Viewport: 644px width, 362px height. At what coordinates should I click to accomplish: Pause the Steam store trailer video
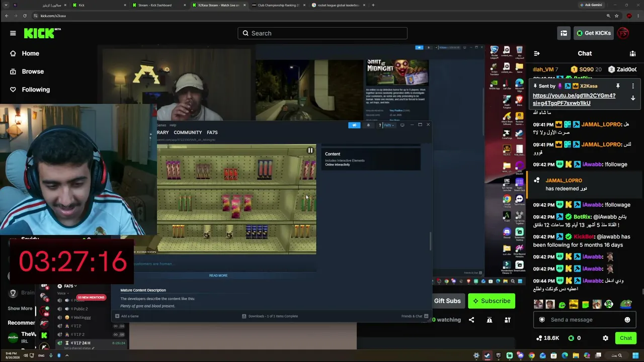(310, 150)
